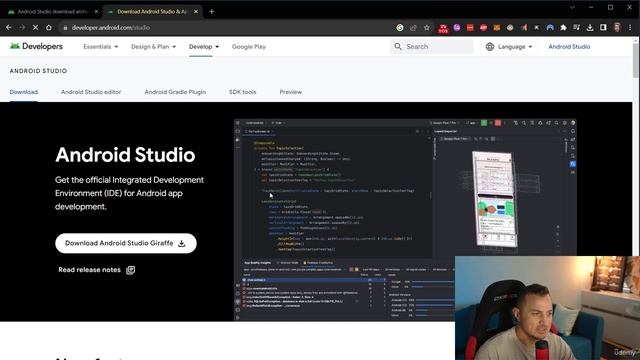This screenshot has width=640, height=360.
Task: View site information icon in address bar
Action: coord(64,27)
